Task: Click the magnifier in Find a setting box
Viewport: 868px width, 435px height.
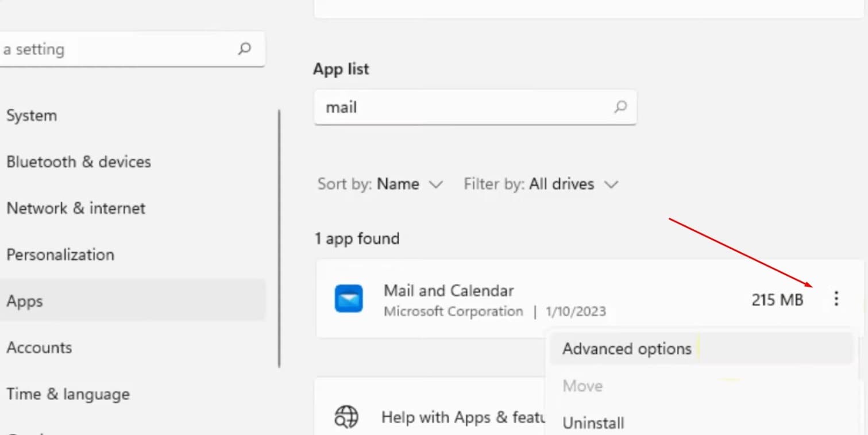Action: pos(245,49)
